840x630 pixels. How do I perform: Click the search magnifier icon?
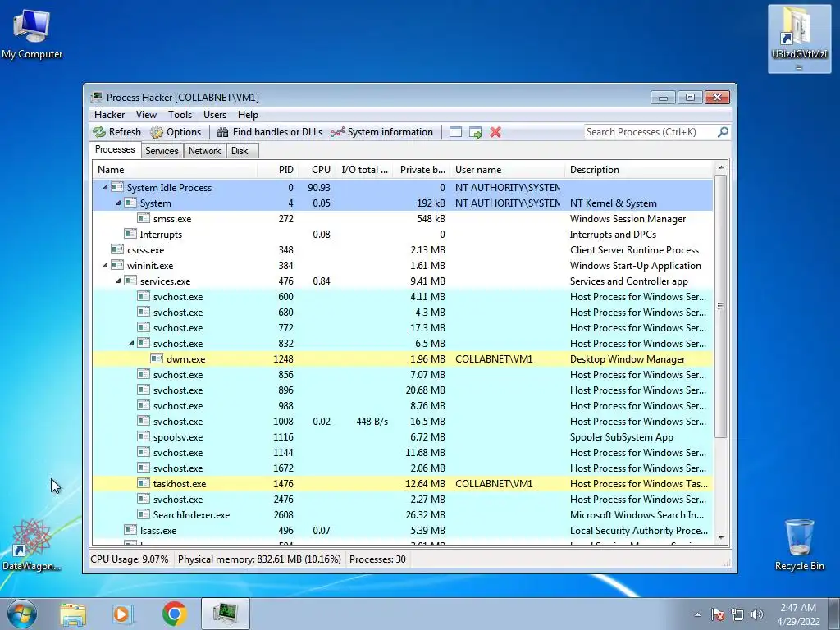723,132
